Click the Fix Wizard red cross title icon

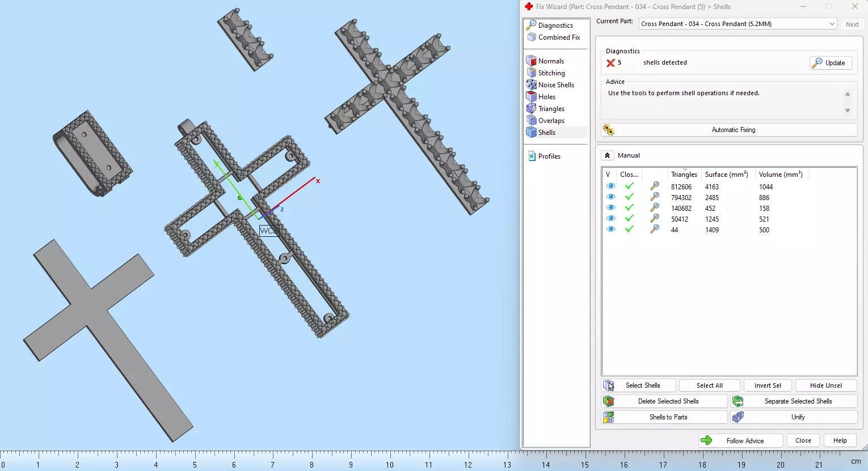click(x=529, y=7)
